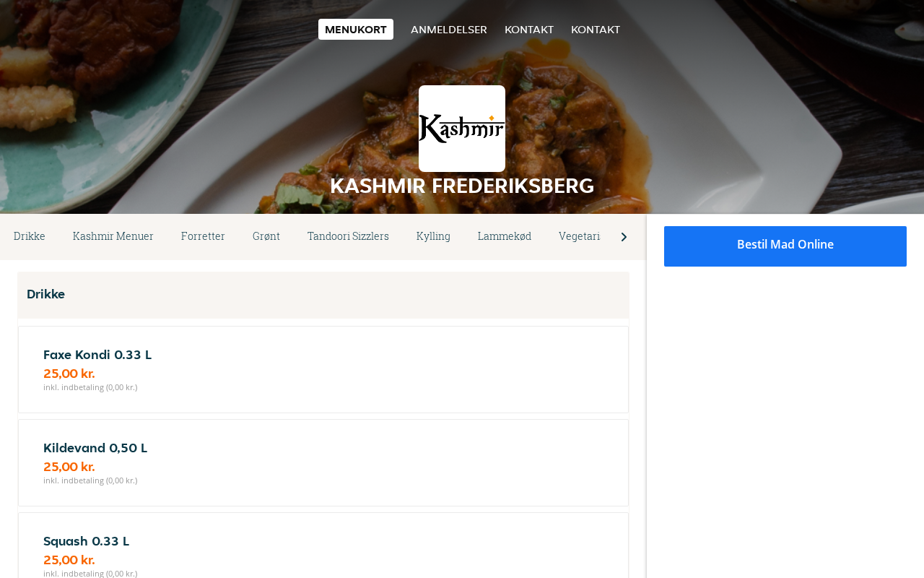The image size is (924, 578).
Task: Choose the Squash 0.33 L item
Action: [323, 545]
